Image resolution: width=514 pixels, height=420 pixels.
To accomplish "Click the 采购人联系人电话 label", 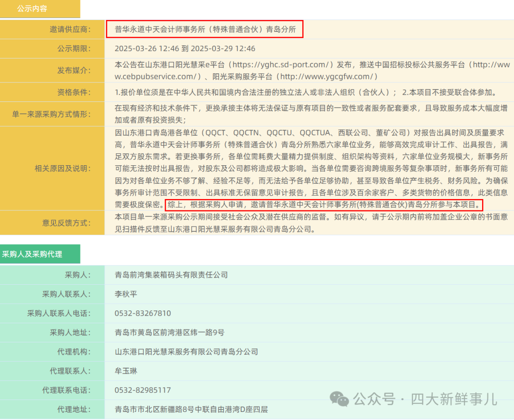I will [59, 313].
